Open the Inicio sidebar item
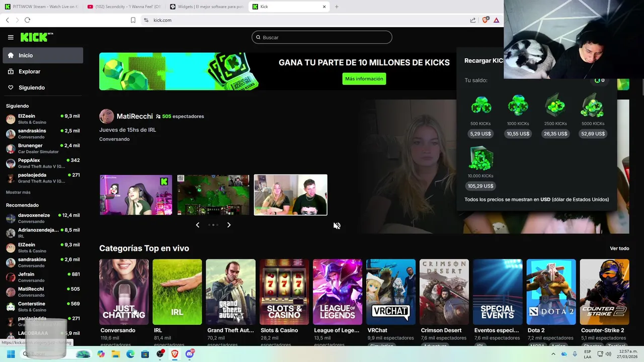The image size is (644, 362). (43, 55)
